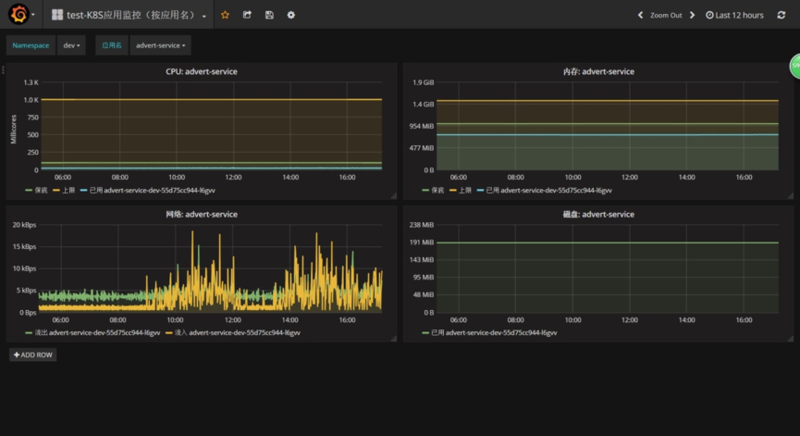Shift time range back with left arrow
Image resolution: width=800 pixels, height=436 pixels.
coord(641,15)
